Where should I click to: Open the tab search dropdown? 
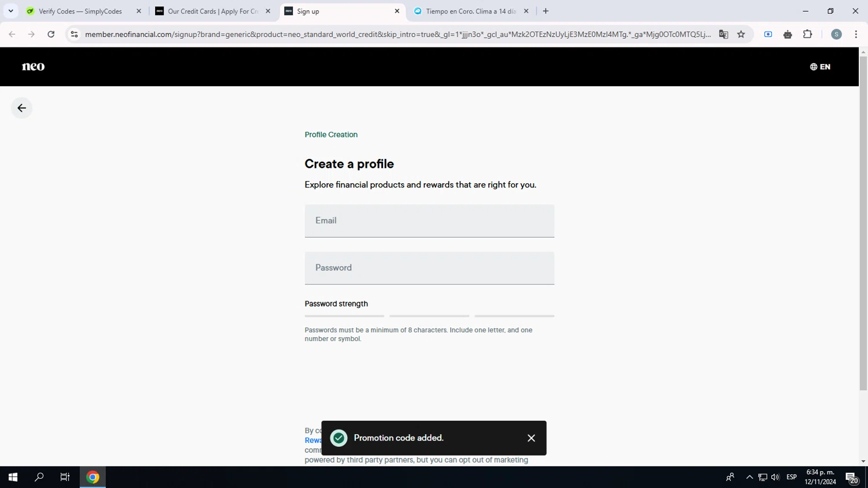[x=10, y=11]
